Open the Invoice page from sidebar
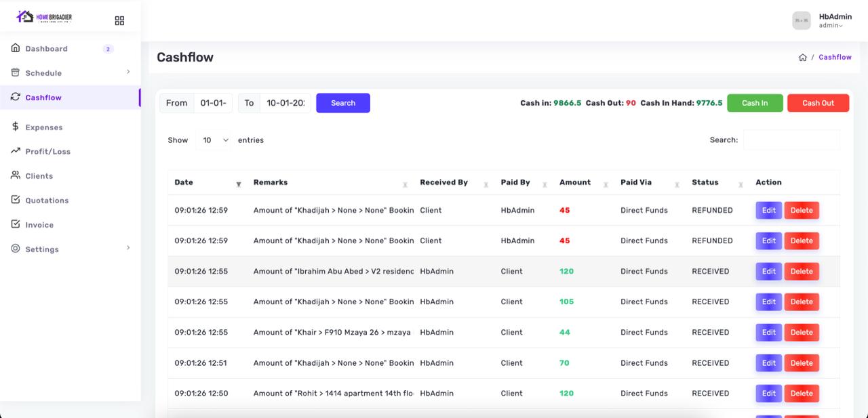 [x=39, y=225]
